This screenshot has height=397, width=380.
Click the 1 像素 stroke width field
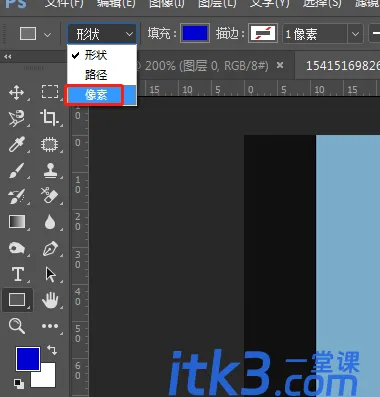point(315,34)
